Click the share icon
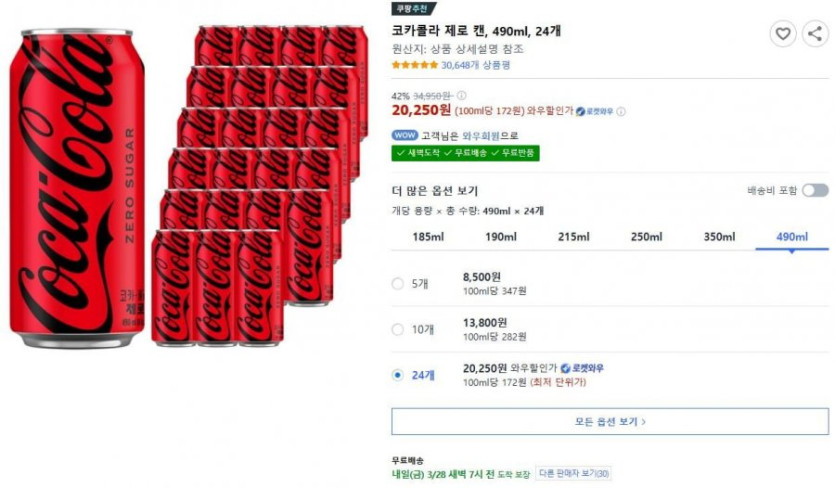 [815, 34]
